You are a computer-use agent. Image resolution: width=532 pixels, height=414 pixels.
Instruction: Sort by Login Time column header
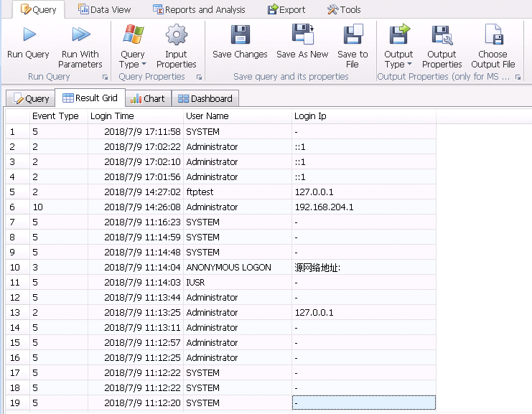pos(112,116)
